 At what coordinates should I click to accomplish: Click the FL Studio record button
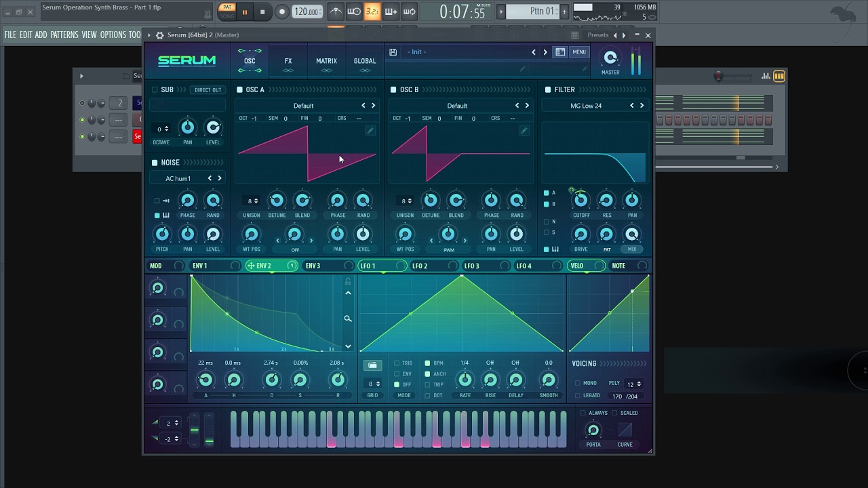click(x=282, y=12)
